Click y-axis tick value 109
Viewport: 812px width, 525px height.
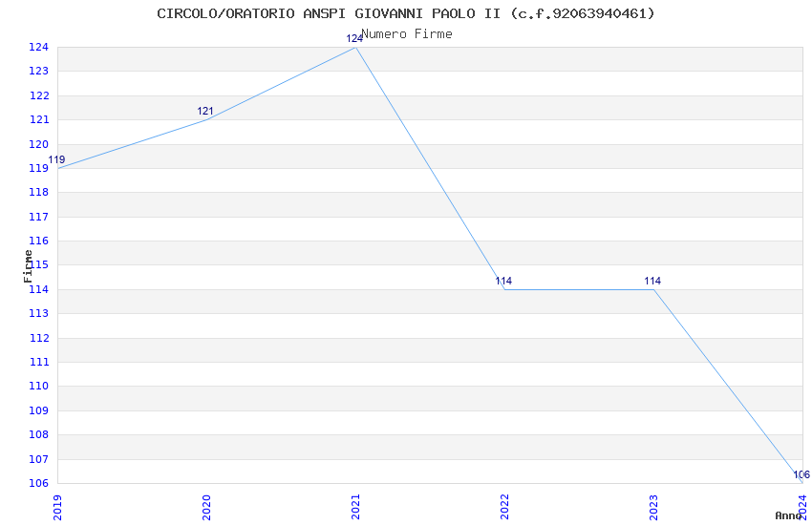tap(39, 410)
